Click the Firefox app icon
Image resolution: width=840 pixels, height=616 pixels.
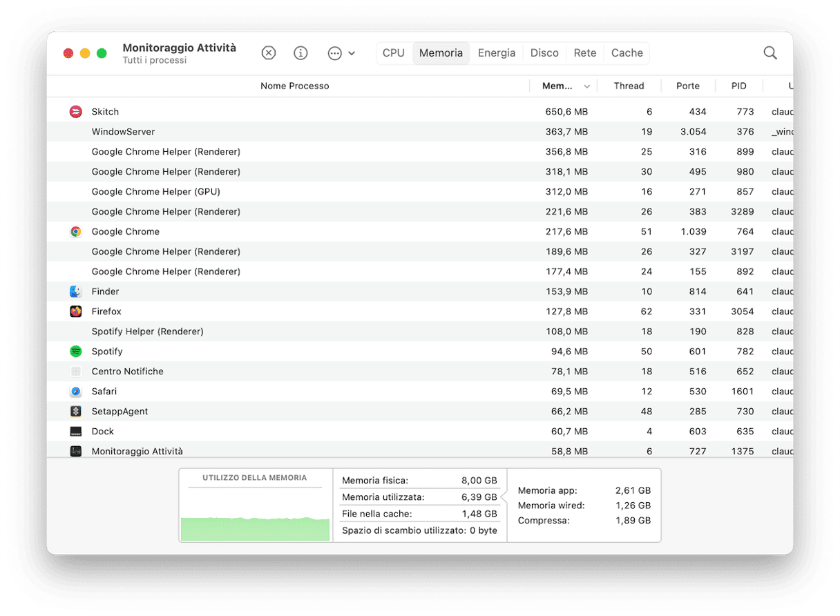(x=76, y=312)
